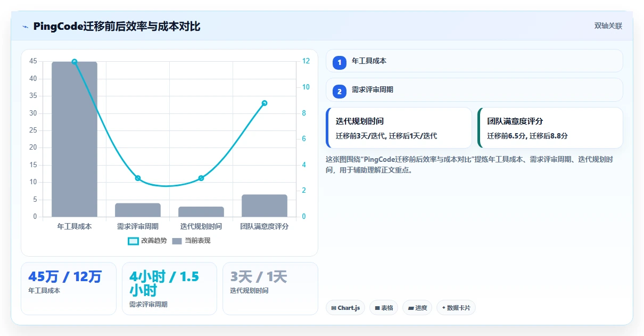This screenshot has height=336, width=644.
Task: Click the 需求评审周期 bar in the chart
Action: 138,210
